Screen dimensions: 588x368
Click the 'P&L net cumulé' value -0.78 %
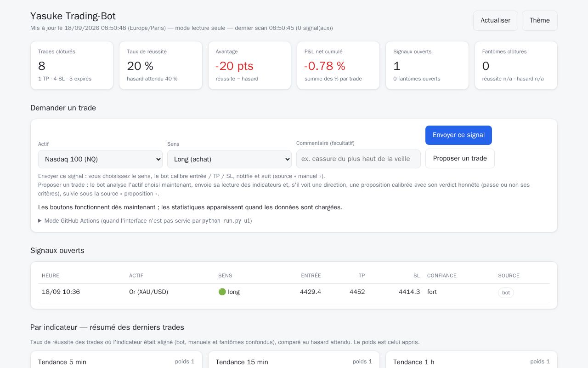[325, 66]
